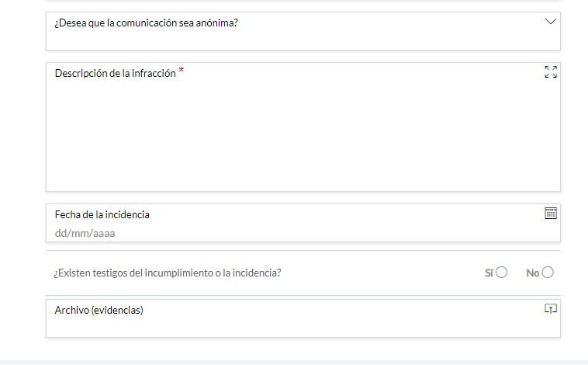This screenshot has height=365, width=588.
Task: Click the dd/mm/aaaa date placeholder
Action: coord(85,233)
